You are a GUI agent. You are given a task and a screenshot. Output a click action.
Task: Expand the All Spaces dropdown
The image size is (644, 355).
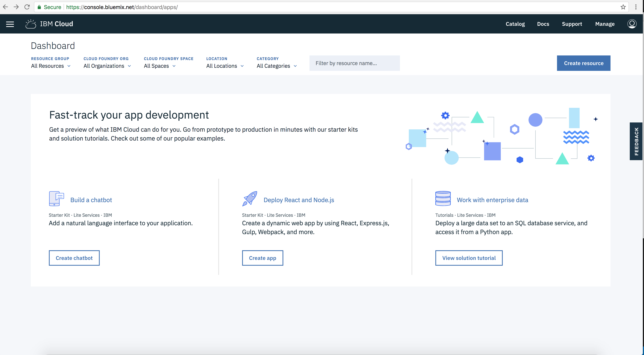point(160,66)
